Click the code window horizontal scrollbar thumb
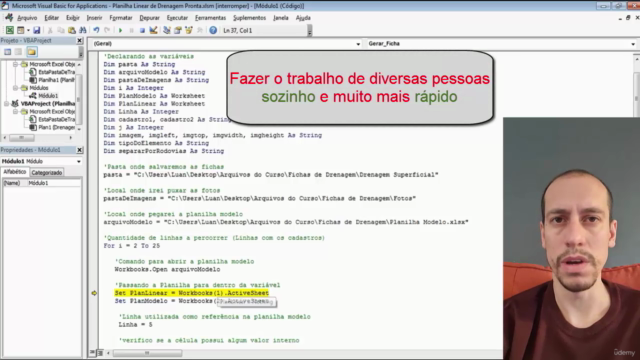The width and height of the screenshot is (640, 360). (147, 353)
